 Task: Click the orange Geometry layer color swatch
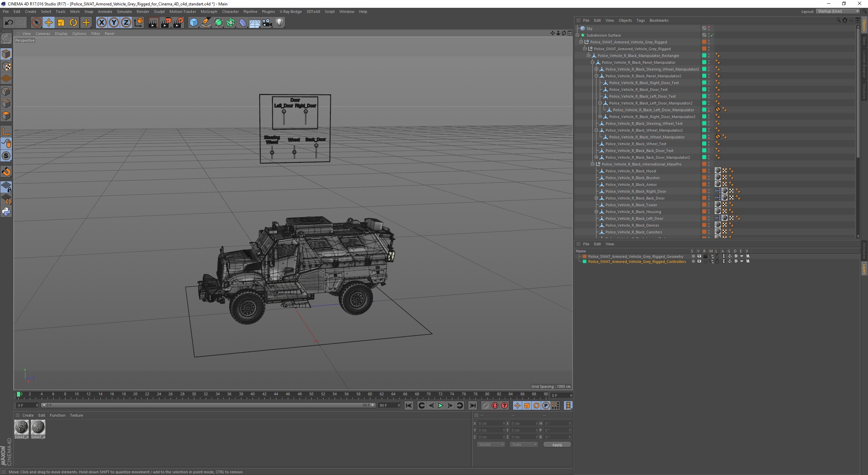585,256
